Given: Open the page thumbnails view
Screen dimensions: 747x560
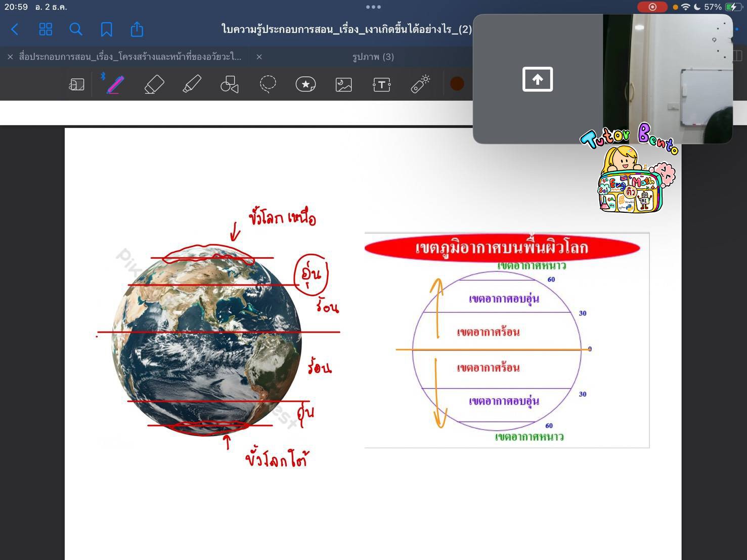Looking at the screenshot, I should click(x=46, y=29).
